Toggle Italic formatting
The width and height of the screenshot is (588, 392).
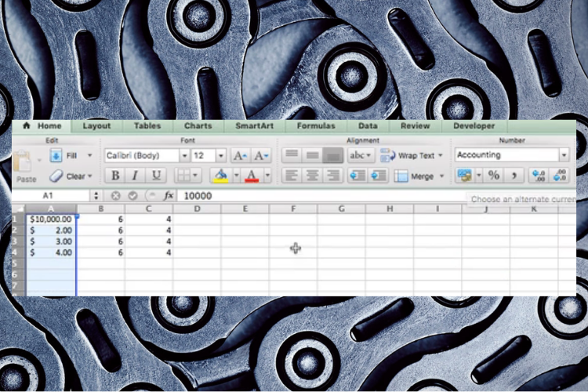(x=135, y=175)
